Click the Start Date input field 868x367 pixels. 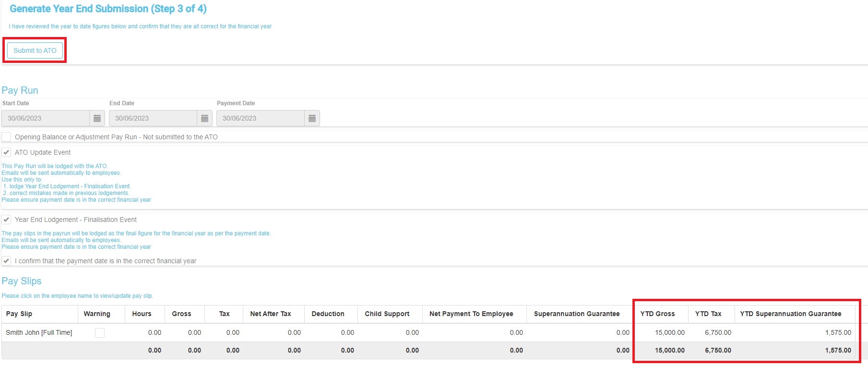(x=46, y=118)
